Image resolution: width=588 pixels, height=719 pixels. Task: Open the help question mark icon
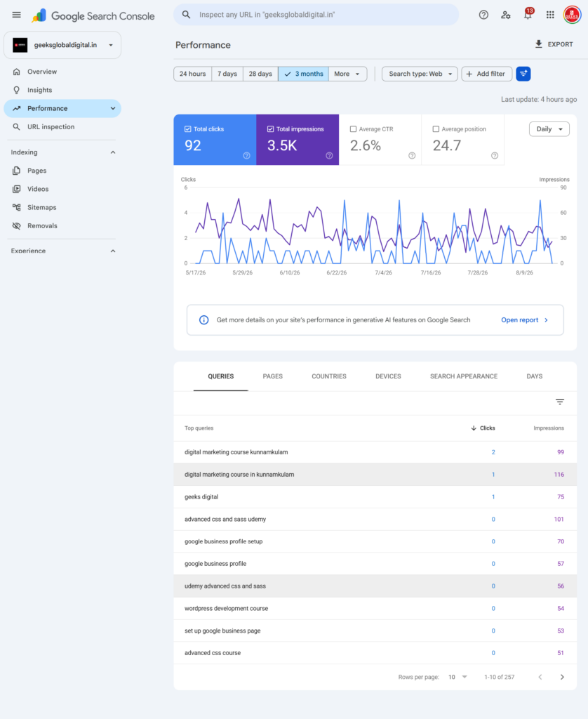(483, 15)
